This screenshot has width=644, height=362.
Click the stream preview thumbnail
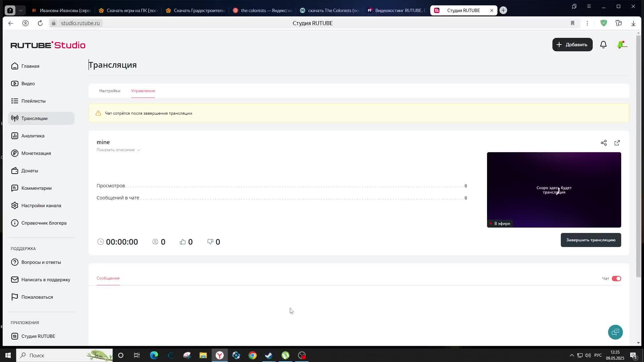click(x=554, y=190)
